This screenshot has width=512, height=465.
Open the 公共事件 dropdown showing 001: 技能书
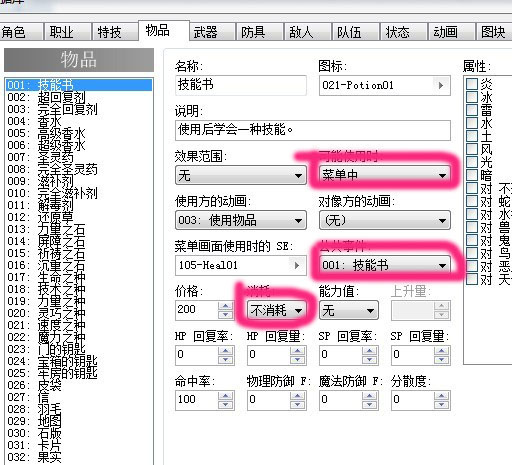coord(385,265)
